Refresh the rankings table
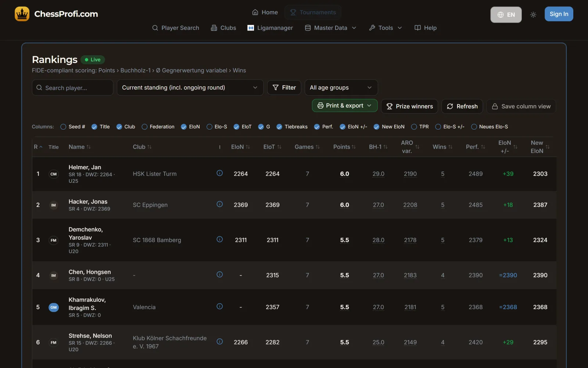This screenshot has height=368, width=588. click(462, 106)
